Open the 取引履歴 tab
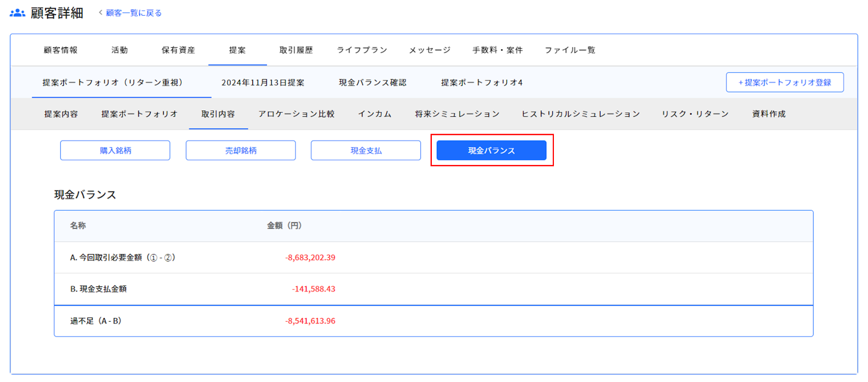This screenshot has width=868, height=382. 296,50
